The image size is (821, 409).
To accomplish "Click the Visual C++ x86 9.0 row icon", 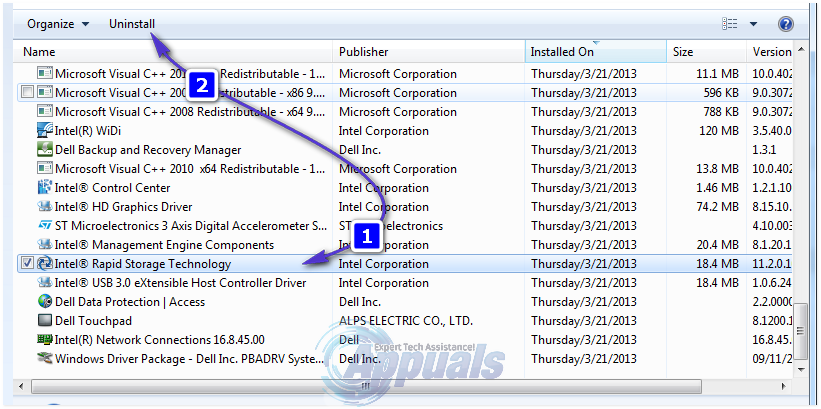I will click(x=45, y=93).
